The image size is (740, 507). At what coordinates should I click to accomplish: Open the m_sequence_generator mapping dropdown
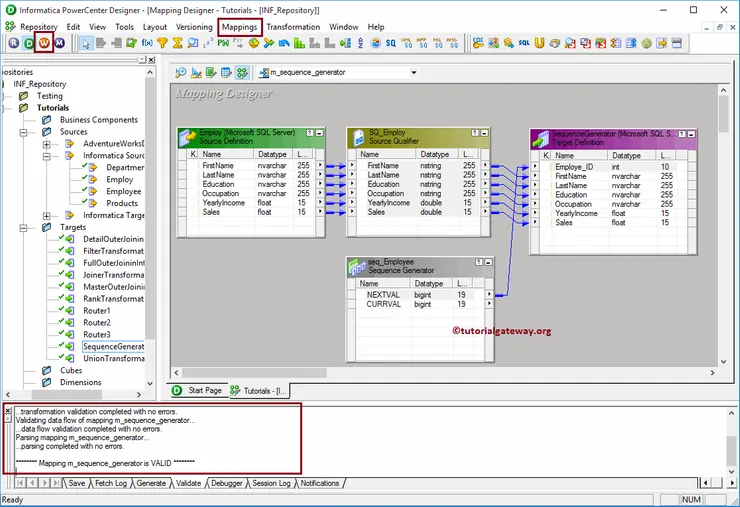click(414, 73)
